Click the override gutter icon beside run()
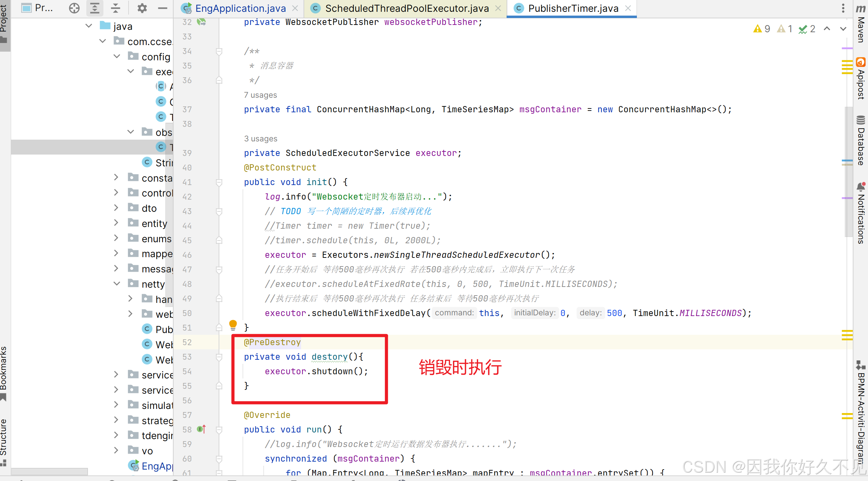Image resolution: width=868 pixels, height=481 pixels. 201,429
